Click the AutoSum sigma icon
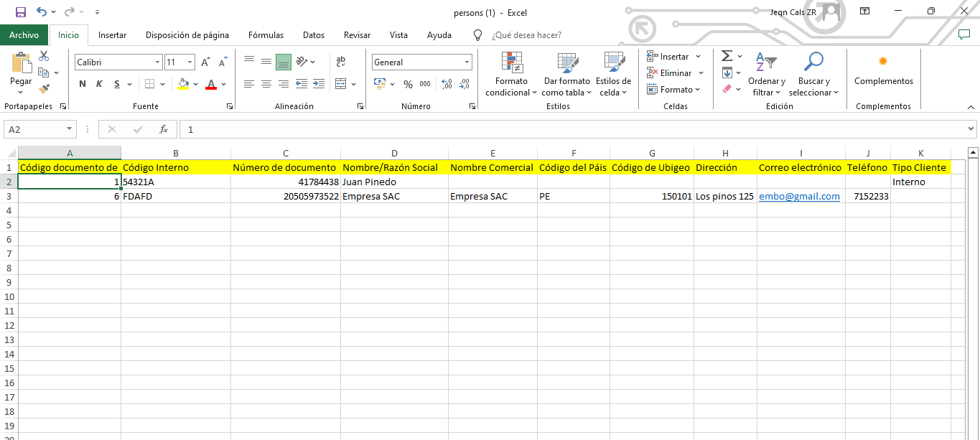This screenshot has height=440, width=980. tap(727, 56)
